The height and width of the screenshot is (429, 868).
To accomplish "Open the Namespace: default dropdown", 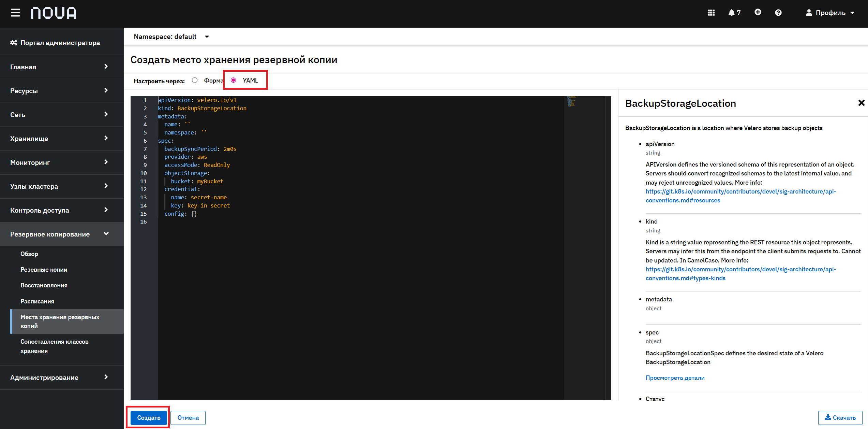I will coord(171,37).
